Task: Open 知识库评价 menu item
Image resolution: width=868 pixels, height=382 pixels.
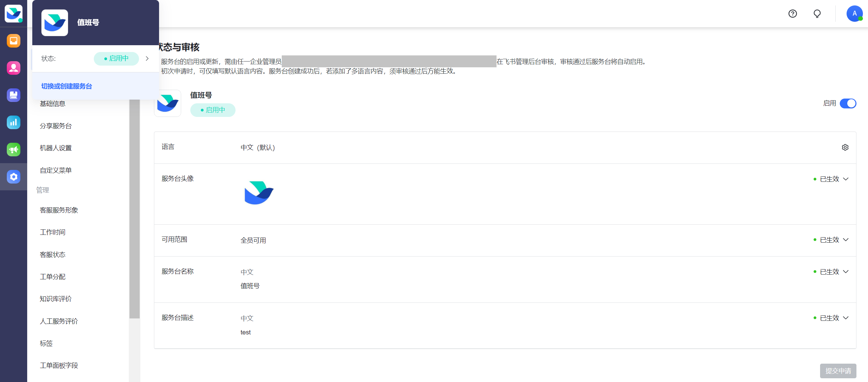Action: pos(56,299)
